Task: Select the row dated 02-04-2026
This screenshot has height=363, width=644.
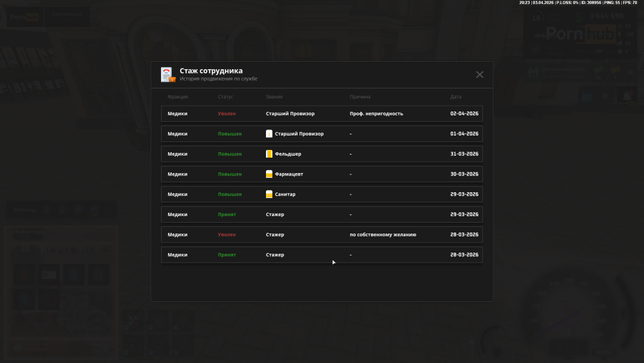Action: (x=321, y=113)
